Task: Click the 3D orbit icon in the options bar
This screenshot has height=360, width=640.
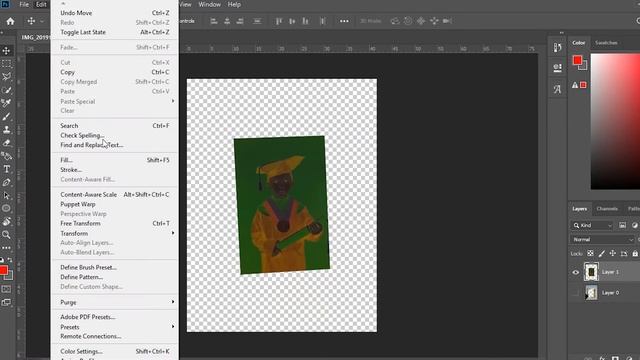Action: pyautogui.click(x=395, y=21)
